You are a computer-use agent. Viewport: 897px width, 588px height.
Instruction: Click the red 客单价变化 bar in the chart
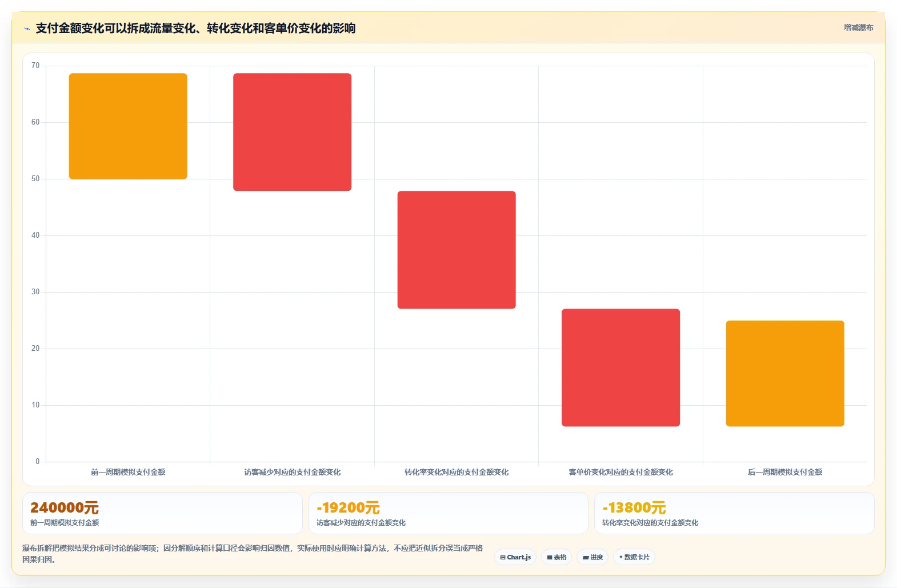[620, 367]
